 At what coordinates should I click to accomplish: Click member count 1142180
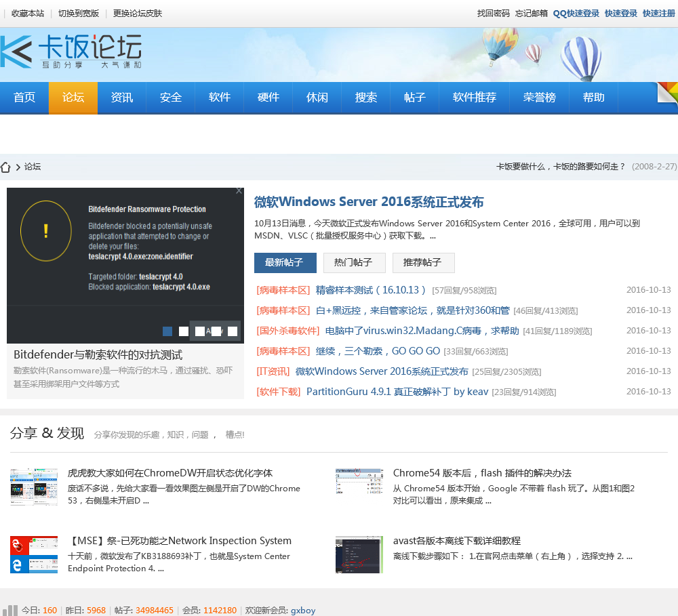point(220,611)
